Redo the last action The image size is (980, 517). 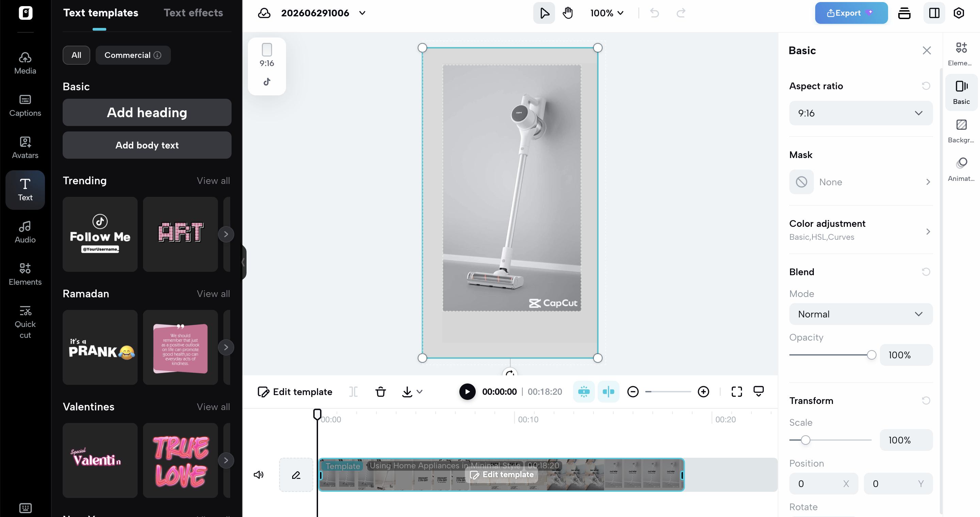point(681,13)
